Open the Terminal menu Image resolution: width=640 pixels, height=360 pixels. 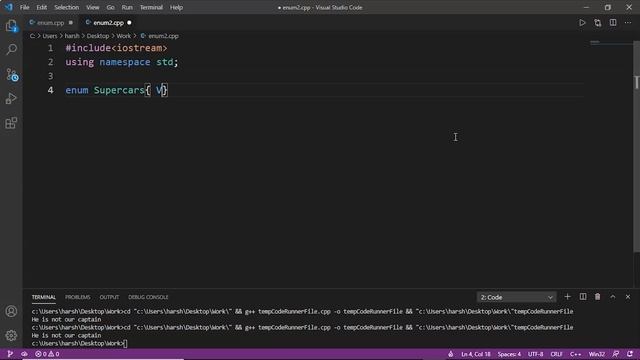click(151, 7)
